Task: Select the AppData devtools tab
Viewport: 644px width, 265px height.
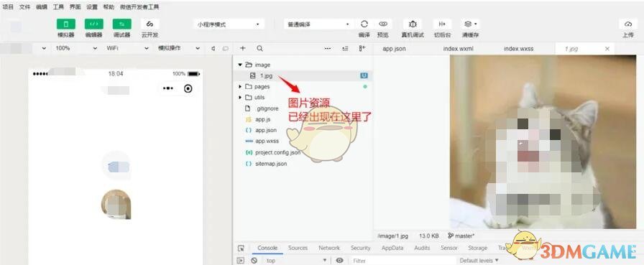Action: point(392,248)
